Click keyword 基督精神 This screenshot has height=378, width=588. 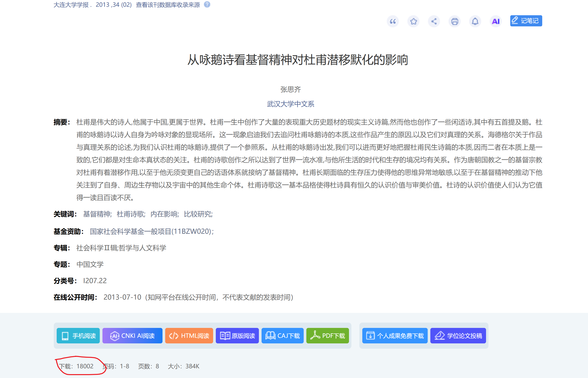coord(97,214)
